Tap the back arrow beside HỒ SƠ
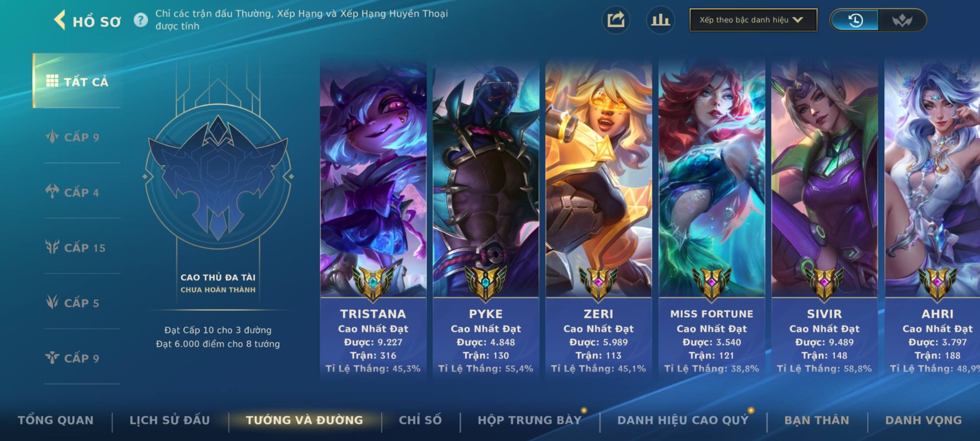980x441 pixels. (60, 20)
